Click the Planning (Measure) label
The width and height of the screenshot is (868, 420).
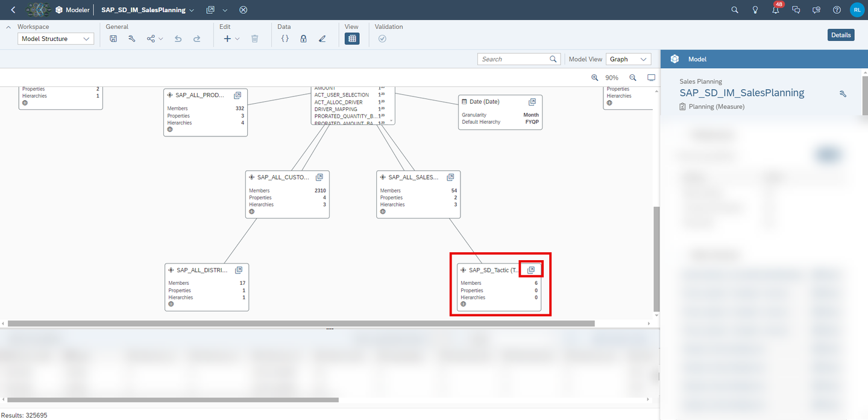(x=717, y=106)
